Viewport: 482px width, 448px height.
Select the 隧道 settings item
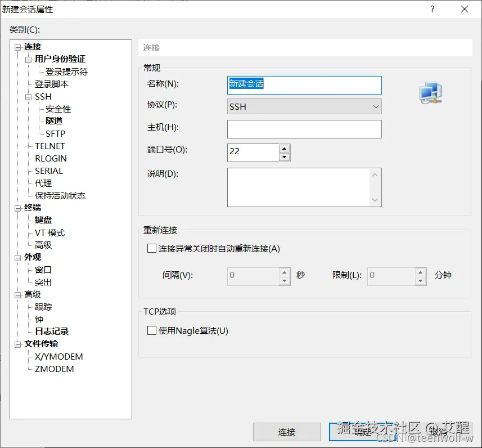[x=53, y=121]
